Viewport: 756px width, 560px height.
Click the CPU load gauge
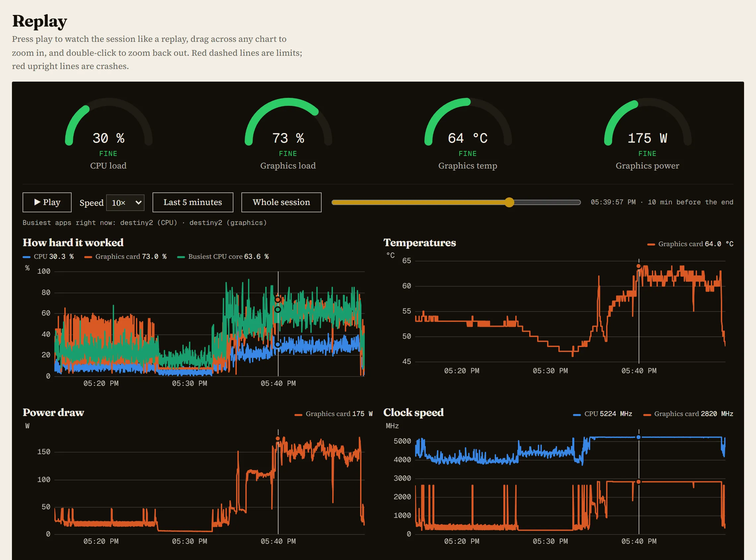(x=108, y=134)
